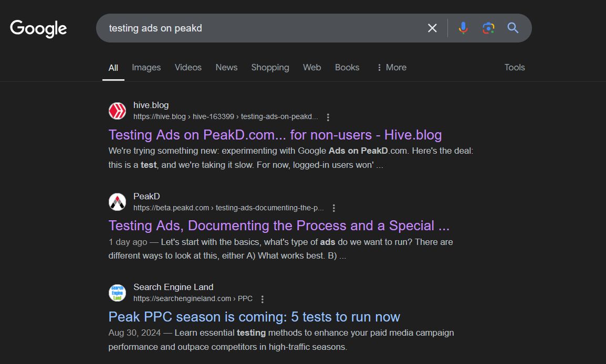
Task: Click the magnifying glass search icon
Action: [513, 28]
